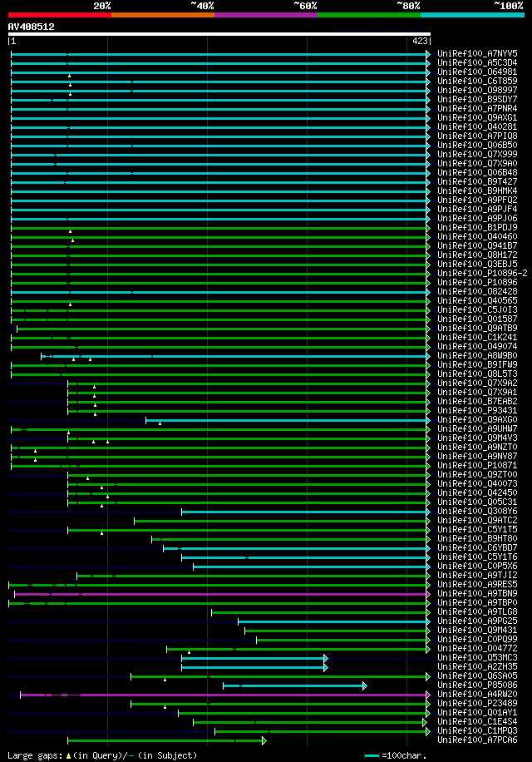The height and width of the screenshot is (762, 532).
Task: Select the UniRef100_P93431 label
Action: coord(477,411)
